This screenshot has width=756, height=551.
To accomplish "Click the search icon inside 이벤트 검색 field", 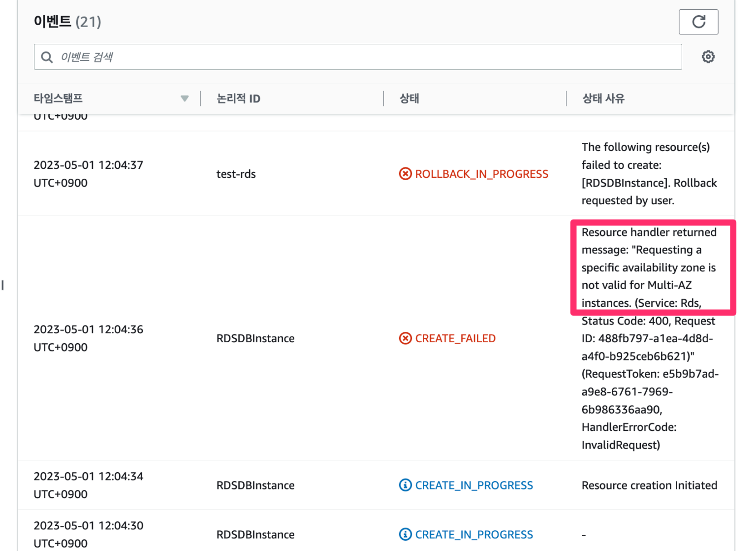I will point(47,57).
